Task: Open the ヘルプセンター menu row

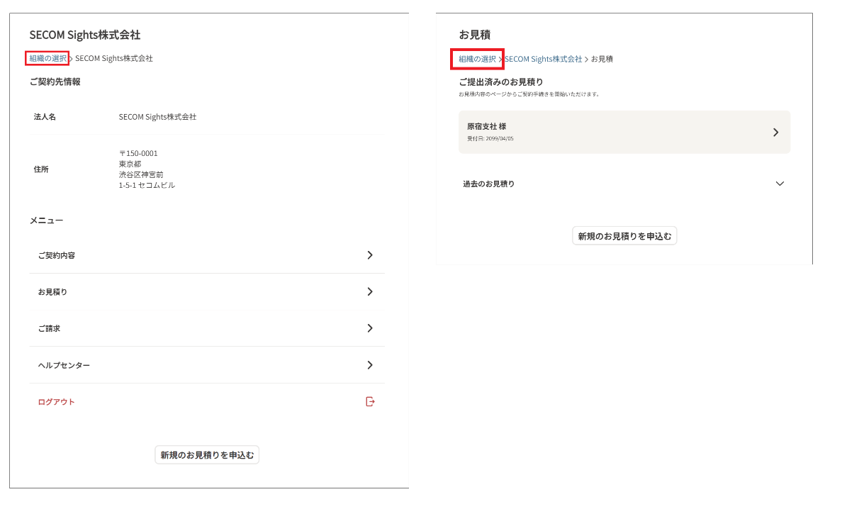Action: point(207,365)
